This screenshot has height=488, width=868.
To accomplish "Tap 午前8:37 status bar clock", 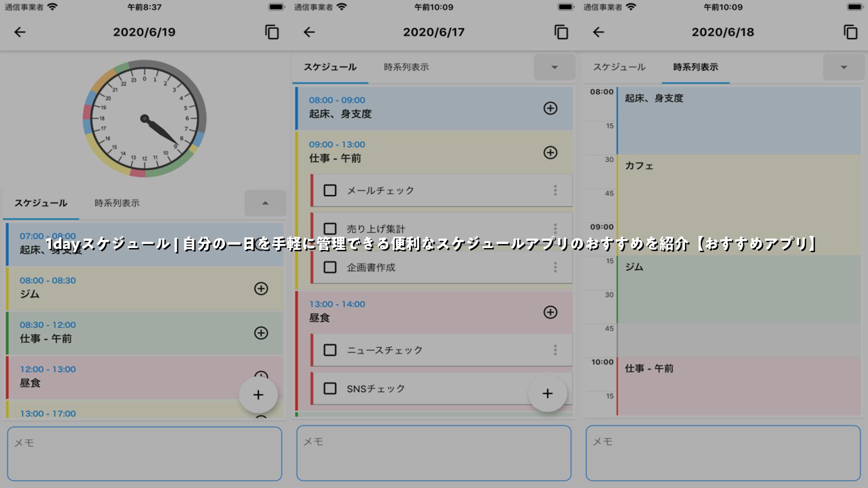I will tap(144, 7).
